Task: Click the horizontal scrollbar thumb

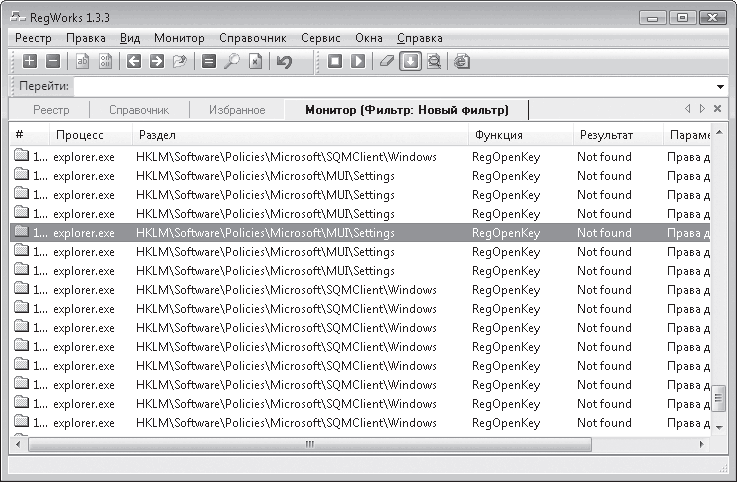Action: coord(310,444)
